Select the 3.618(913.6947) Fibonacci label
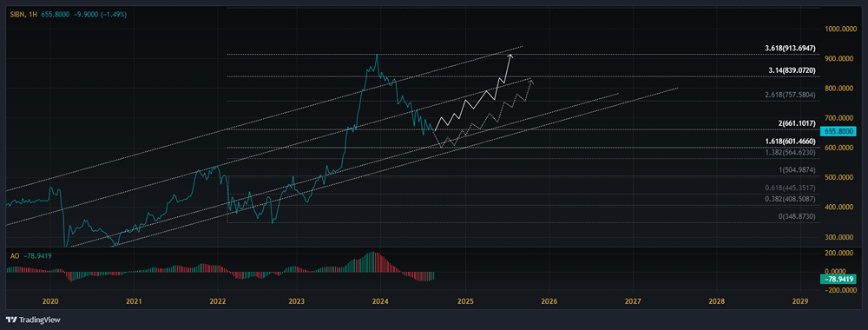868x330 pixels. 790,49
